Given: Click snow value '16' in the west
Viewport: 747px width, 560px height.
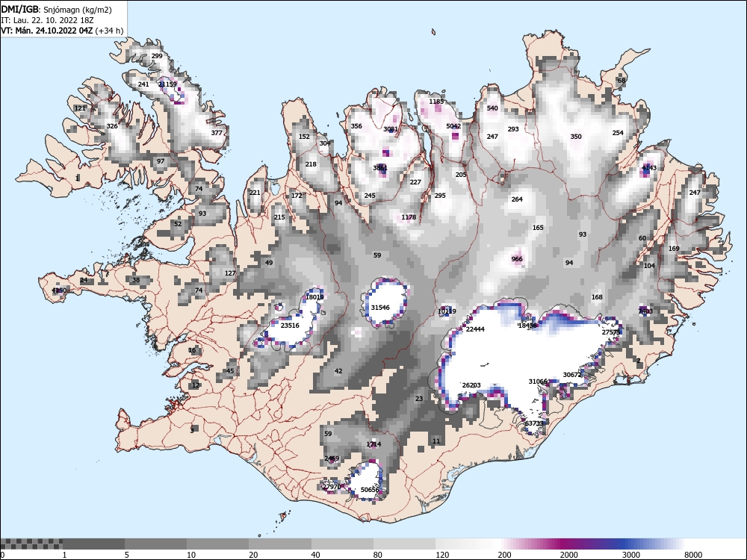Looking at the screenshot, I should click(192, 350).
